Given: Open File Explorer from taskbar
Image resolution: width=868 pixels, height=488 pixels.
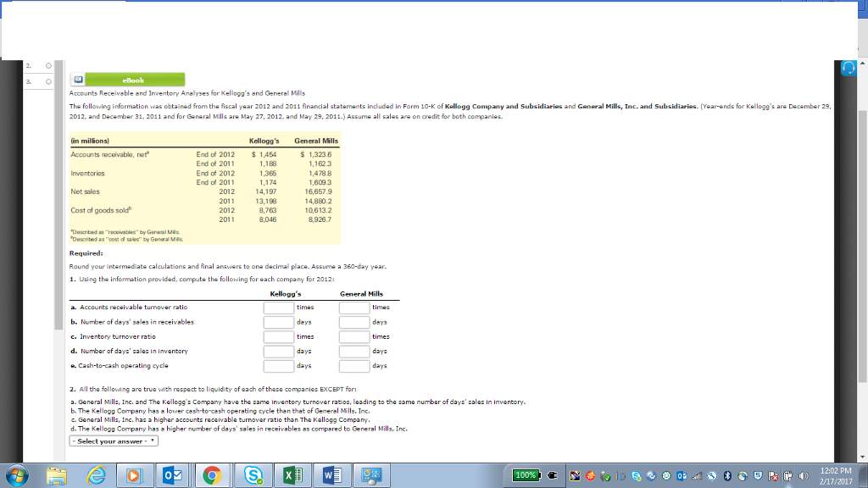Looking at the screenshot, I should coord(57,476).
